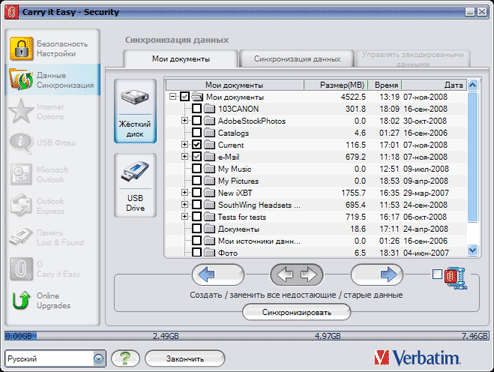The width and height of the screenshot is (494, 372).
Task: Open Управлять закодированными данными tab
Action: 413,59
